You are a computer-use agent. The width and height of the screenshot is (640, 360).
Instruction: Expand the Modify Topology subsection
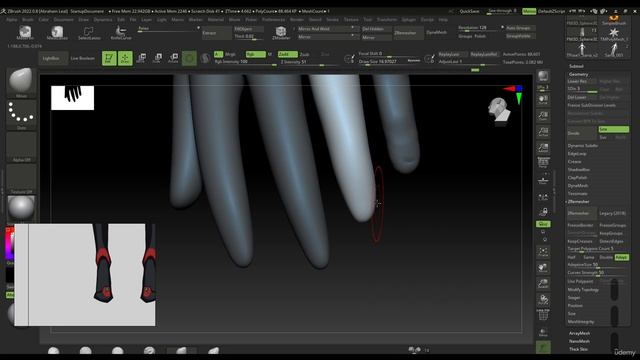[x=583, y=289]
